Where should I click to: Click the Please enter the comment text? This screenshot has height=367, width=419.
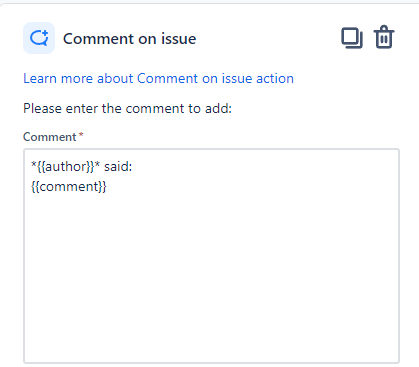click(127, 109)
